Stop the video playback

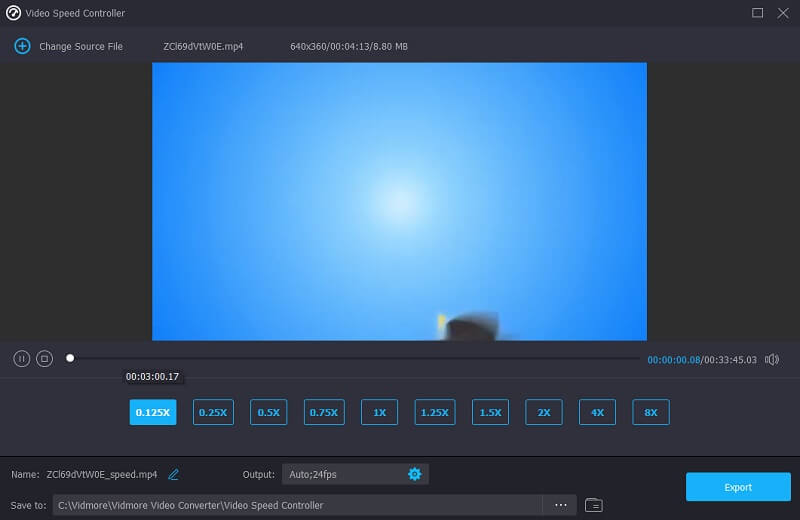point(44,358)
